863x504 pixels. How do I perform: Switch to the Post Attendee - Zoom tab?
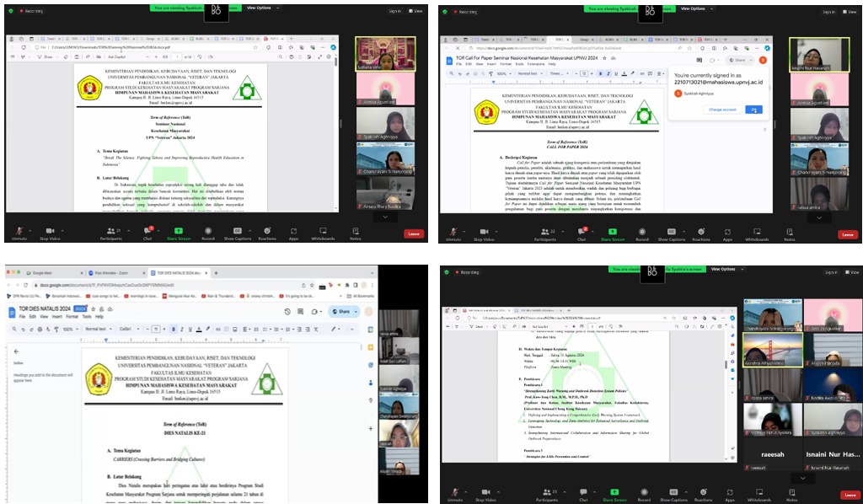(114, 273)
